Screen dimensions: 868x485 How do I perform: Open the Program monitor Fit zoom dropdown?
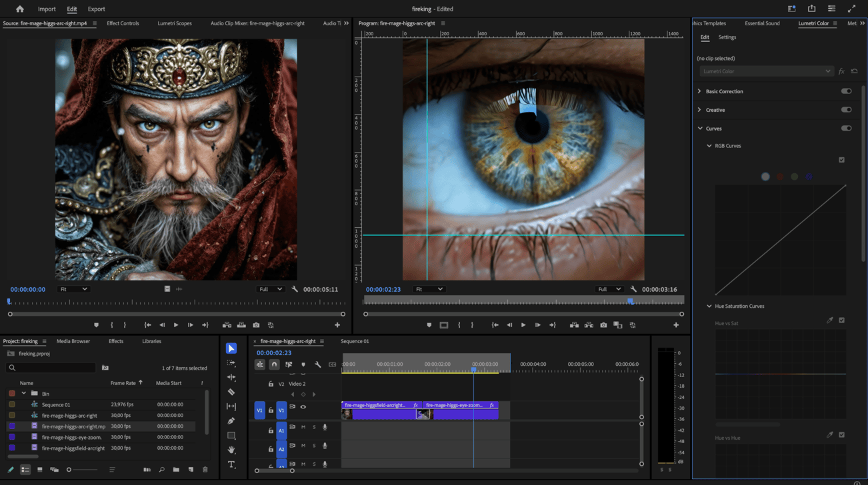428,289
